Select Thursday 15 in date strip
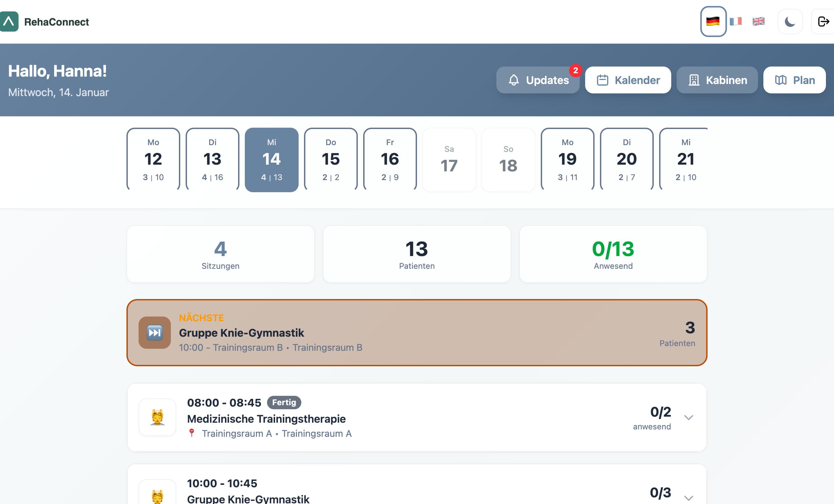The width and height of the screenshot is (834, 504). pyautogui.click(x=331, y=159)
